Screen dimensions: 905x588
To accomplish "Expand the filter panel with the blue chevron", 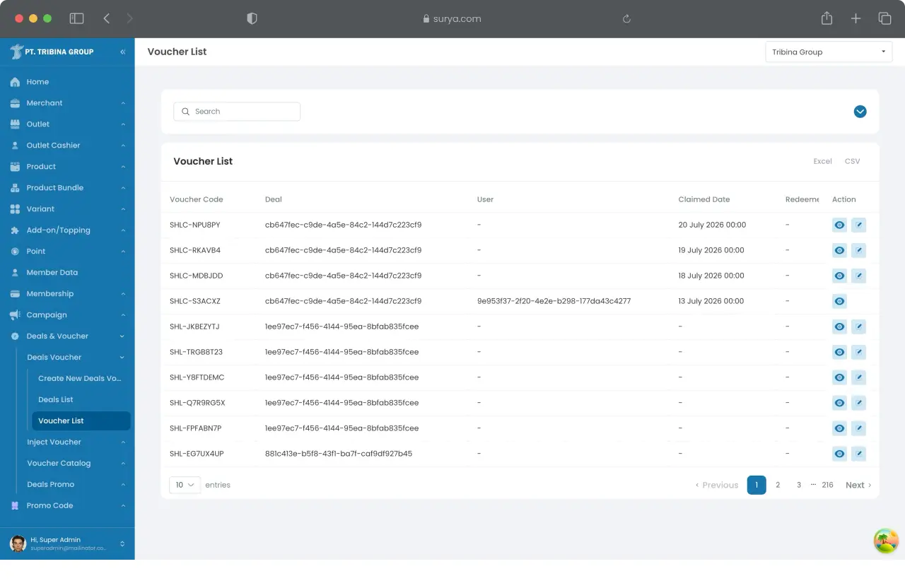I will click(860, 112).
